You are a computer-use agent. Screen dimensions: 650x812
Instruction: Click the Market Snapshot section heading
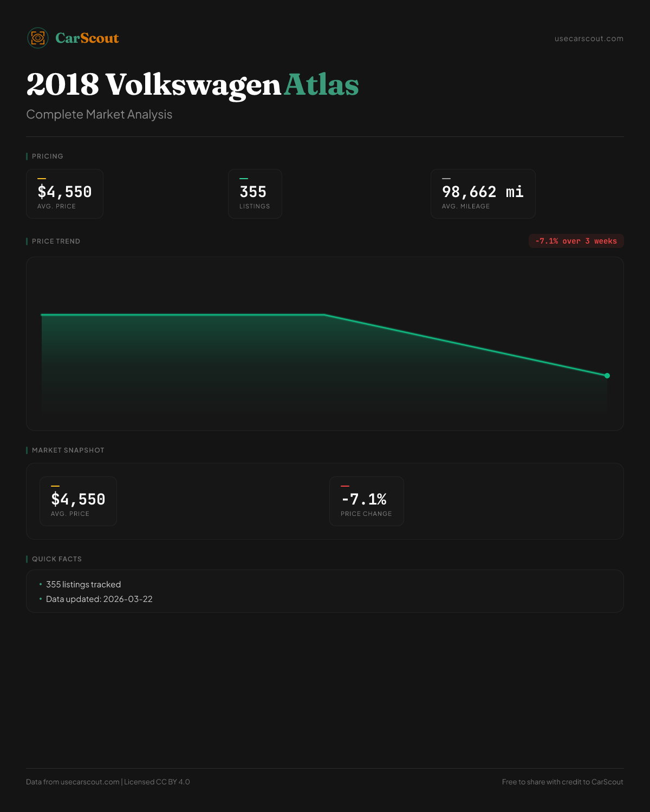[x=68, y=450]
